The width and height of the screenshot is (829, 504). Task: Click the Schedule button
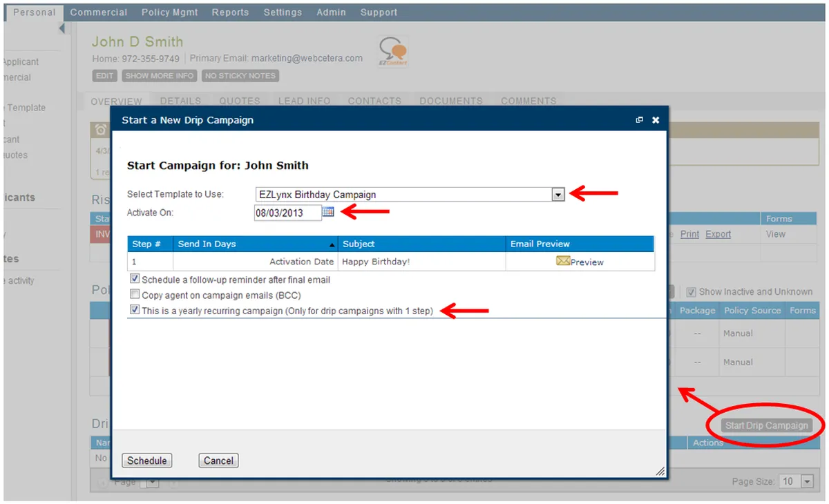click(147, 461)
